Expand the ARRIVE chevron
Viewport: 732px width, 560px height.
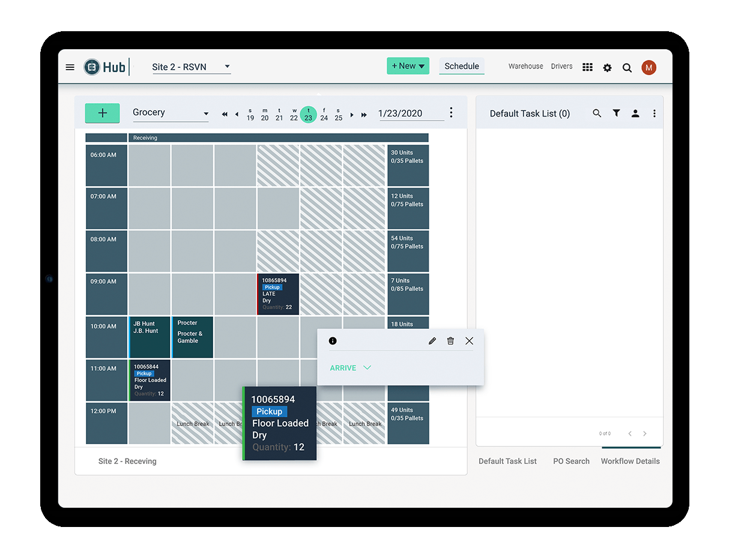click(367, 368)
